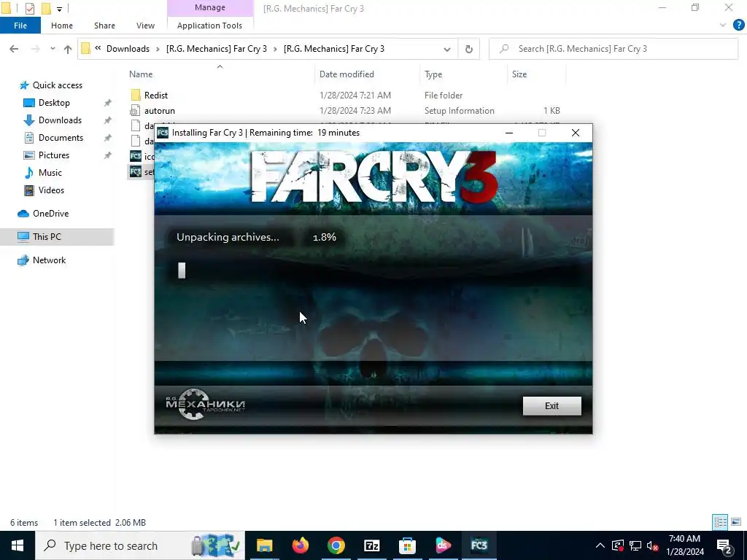
Task: Launch Firefox from the taskbar
Action: click(300, 545)
